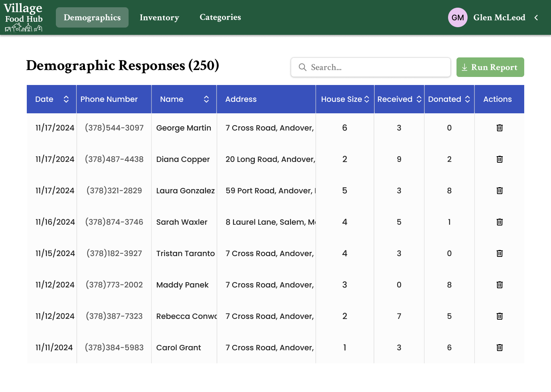The image size is (551, 392).
Task: Delete Diana Copper's row via trash icon
Action: click(499, 159)
